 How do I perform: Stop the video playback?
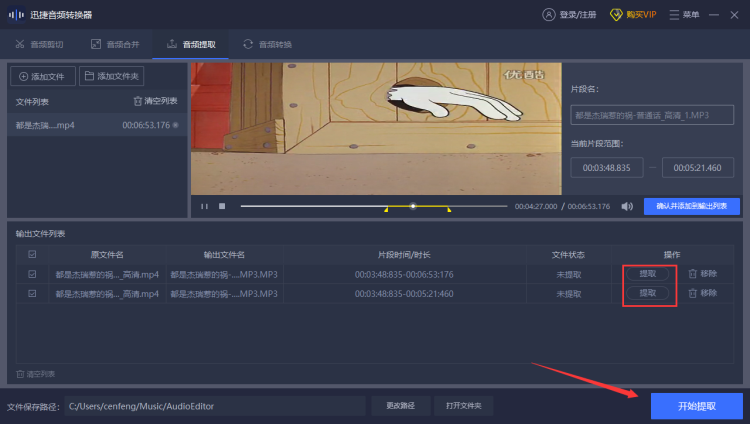tap(222, 206)
